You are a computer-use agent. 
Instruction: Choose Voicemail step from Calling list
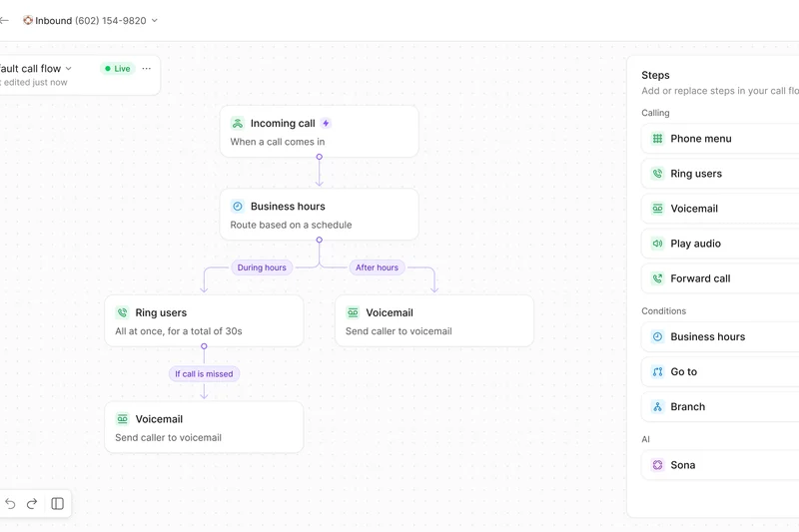(719, 209)
